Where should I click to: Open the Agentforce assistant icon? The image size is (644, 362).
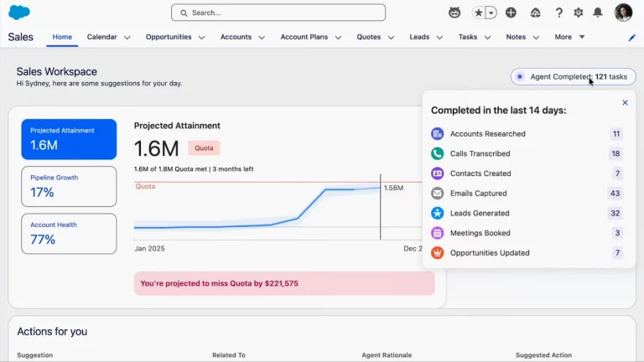pos(454,13)
